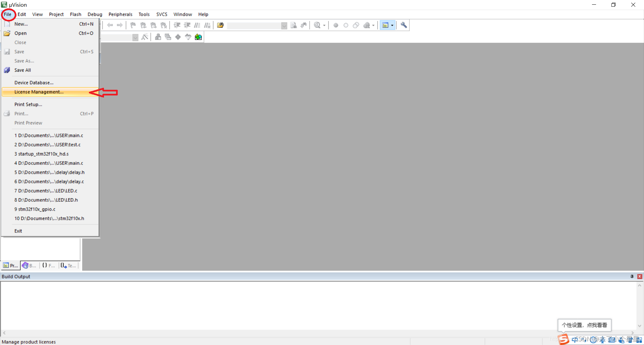This screenshot has width=644, height=345.
Task: Click the Incremental Find toolbar icon
Action: pos(304,25)
